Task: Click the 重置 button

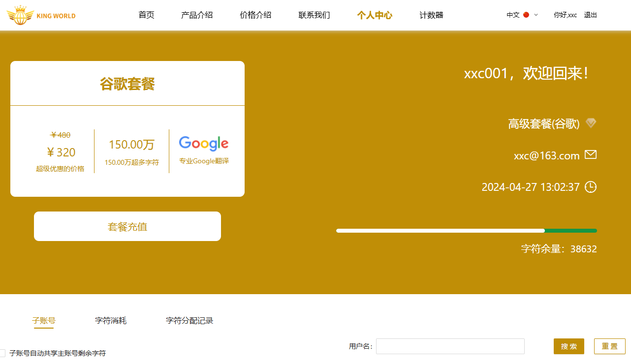Action: click(x=609, y=346)
